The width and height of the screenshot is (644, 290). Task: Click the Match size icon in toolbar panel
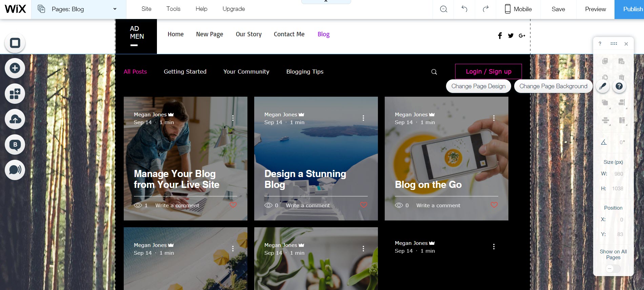pyautogui.click(x=622, y=120)
